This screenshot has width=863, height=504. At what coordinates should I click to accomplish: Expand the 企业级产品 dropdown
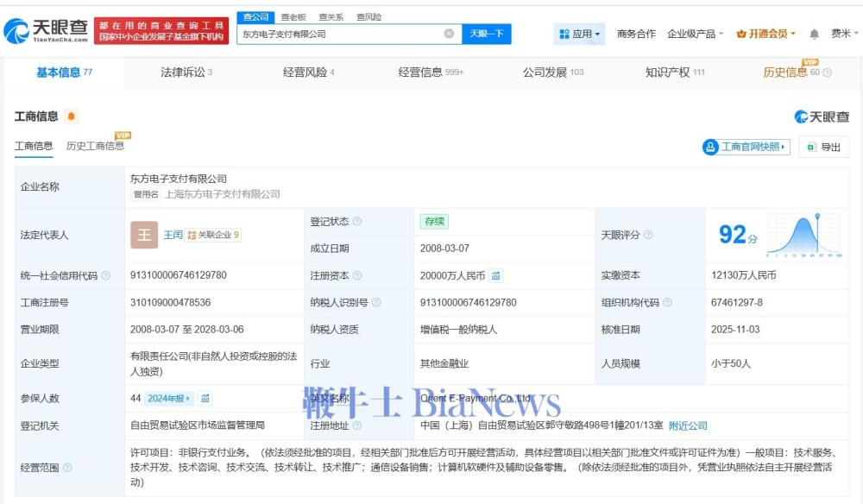[695, 35]
